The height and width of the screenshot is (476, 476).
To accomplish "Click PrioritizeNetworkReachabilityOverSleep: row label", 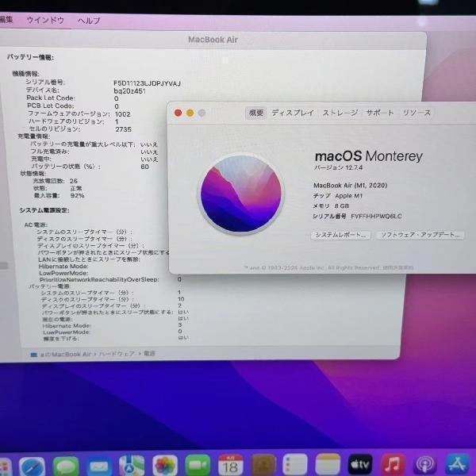I will (x=99, y=279).
